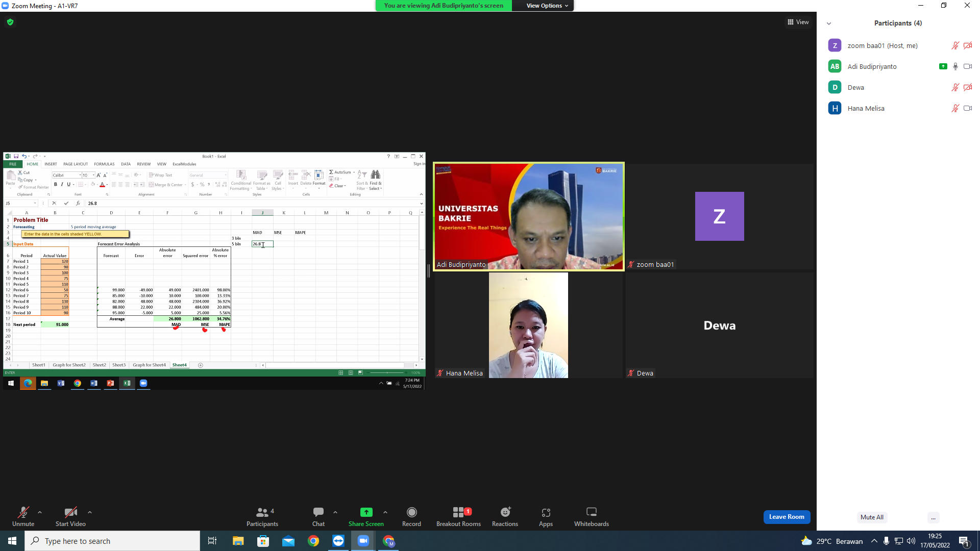Open the Excel font name dropdown
980x551 pixels.
pyautogui.click(x=80, y=176)
